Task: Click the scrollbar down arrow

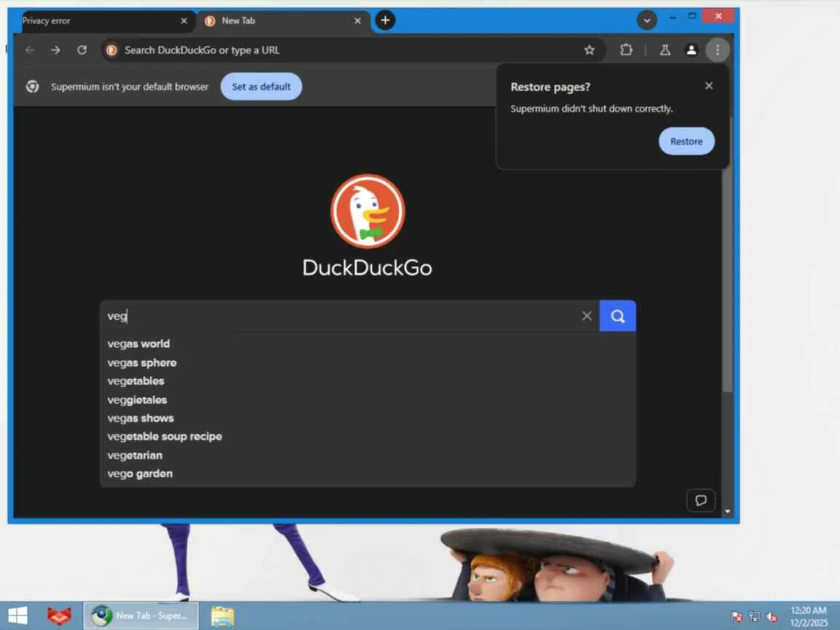Action: pyautogui.click(x=727, y=511)
